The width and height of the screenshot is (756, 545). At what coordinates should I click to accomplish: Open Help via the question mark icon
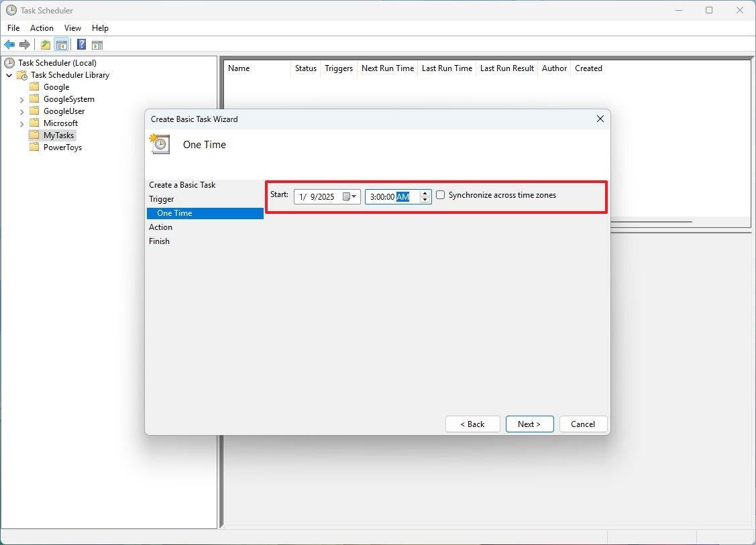click(x=80, y=44)
